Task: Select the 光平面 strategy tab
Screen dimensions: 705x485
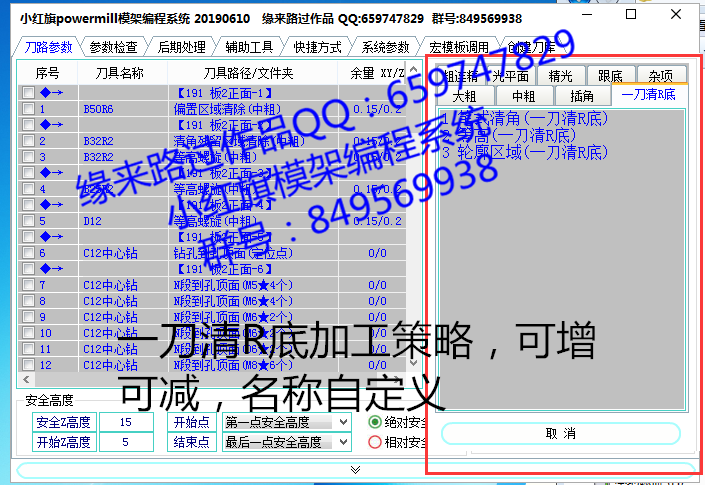Action: coord(511,76)
